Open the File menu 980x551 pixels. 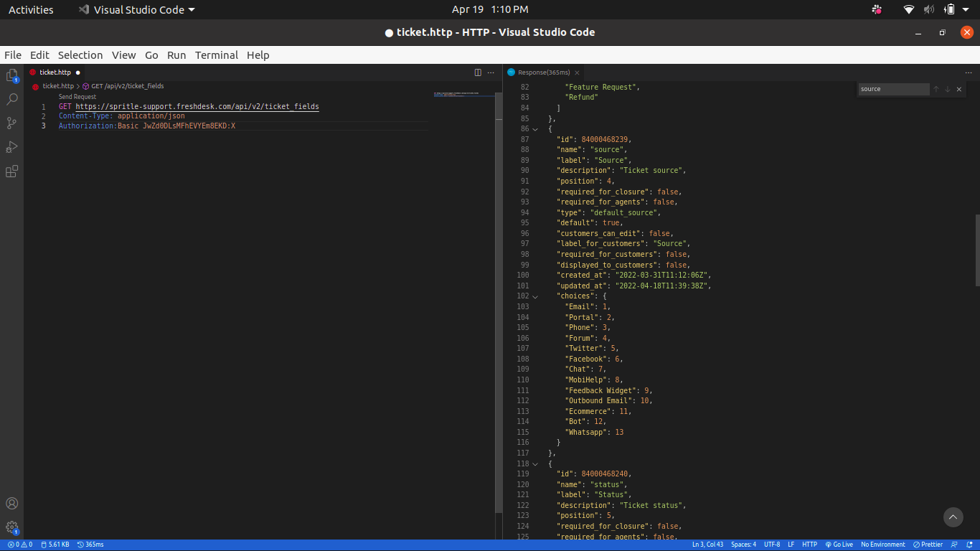tap(12, 55)
